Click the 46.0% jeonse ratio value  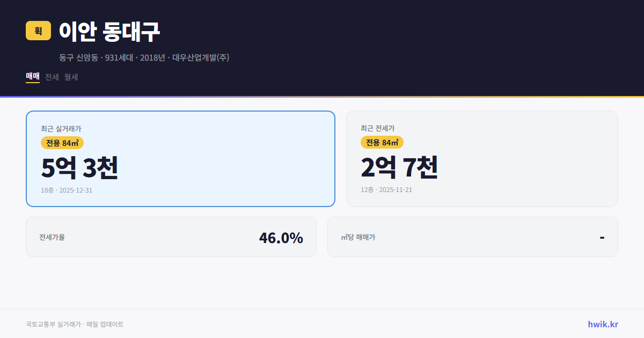281,237
